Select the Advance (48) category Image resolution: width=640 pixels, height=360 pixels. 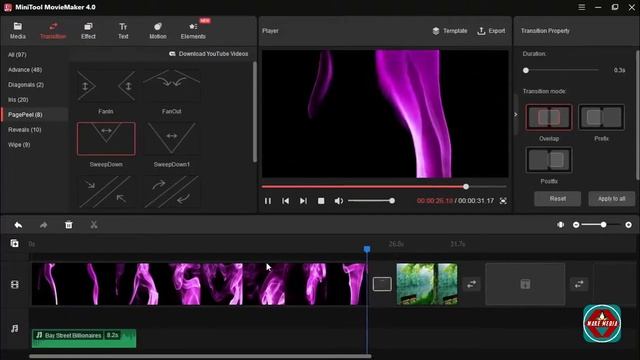point(25,70)
